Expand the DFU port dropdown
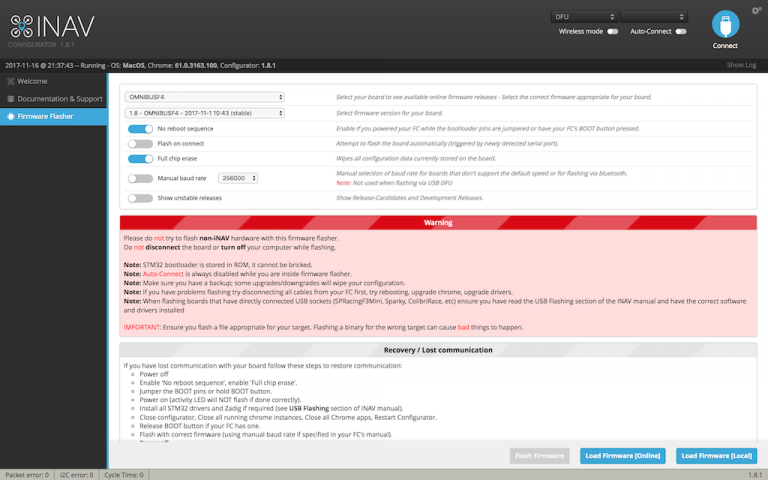The width and height of the screenshot is (768, 480). click(584, 17)
